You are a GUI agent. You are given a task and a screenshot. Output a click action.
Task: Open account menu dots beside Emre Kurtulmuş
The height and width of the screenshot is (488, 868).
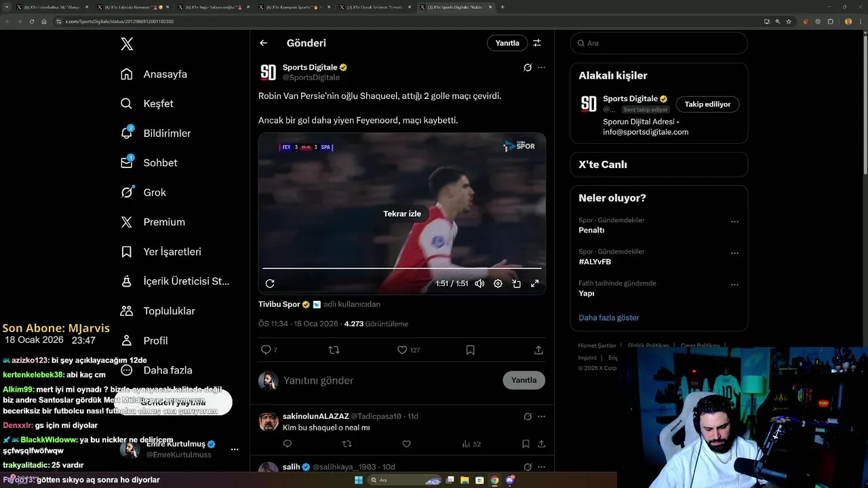[x=235, y=449]
